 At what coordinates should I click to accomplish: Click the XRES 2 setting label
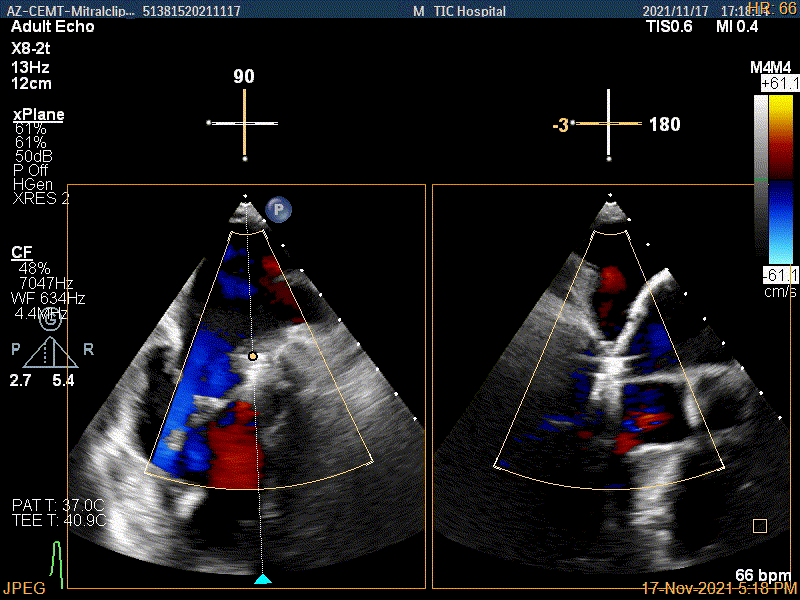coord(41,198)
